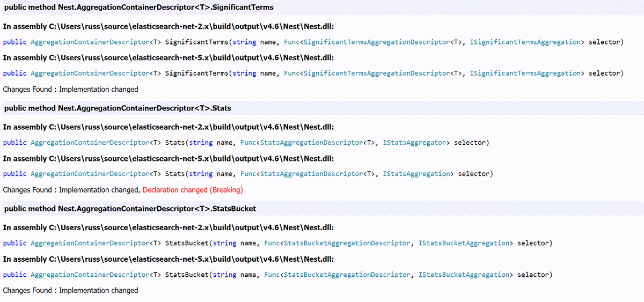The image size is (644, 302).
Task: Open StatsBucketAggregationDescriptor in the 5.x StatsBucket signature
Action: [x=347, y=275]
